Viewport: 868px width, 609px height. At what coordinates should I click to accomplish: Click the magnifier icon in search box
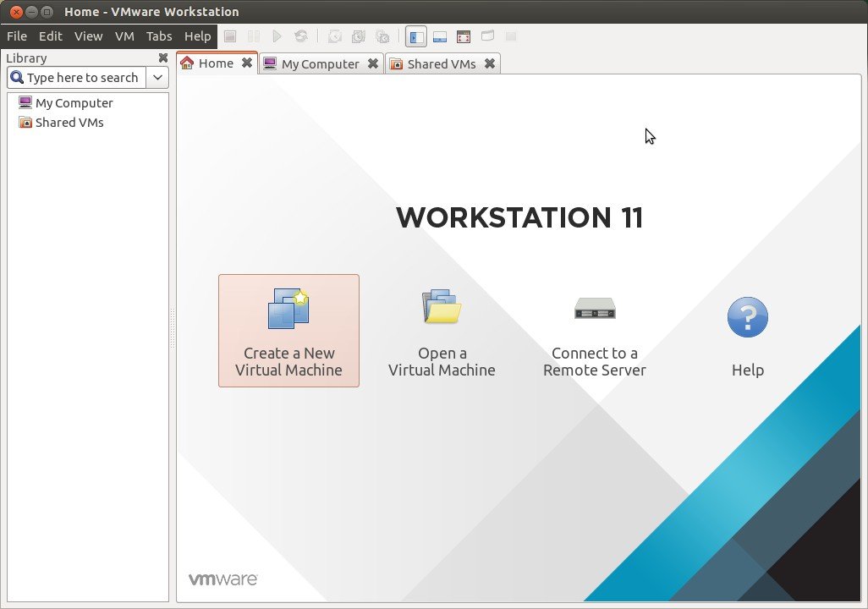[x=17, y=77]
